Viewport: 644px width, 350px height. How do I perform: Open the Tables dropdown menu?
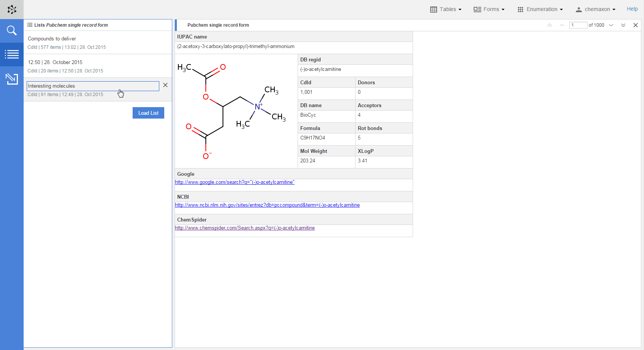click(446, 9)
